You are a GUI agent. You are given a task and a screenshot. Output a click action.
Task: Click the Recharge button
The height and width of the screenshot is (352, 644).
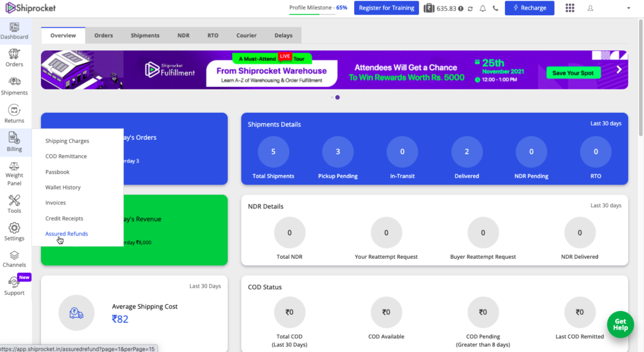(530, 8)
